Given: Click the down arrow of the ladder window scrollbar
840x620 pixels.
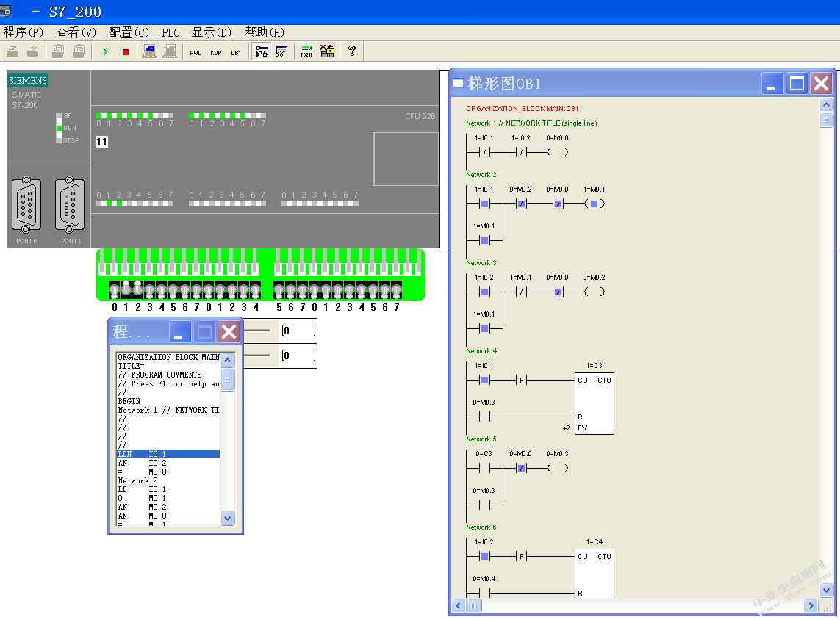Looking at the screenshot, I should [826, 590].
